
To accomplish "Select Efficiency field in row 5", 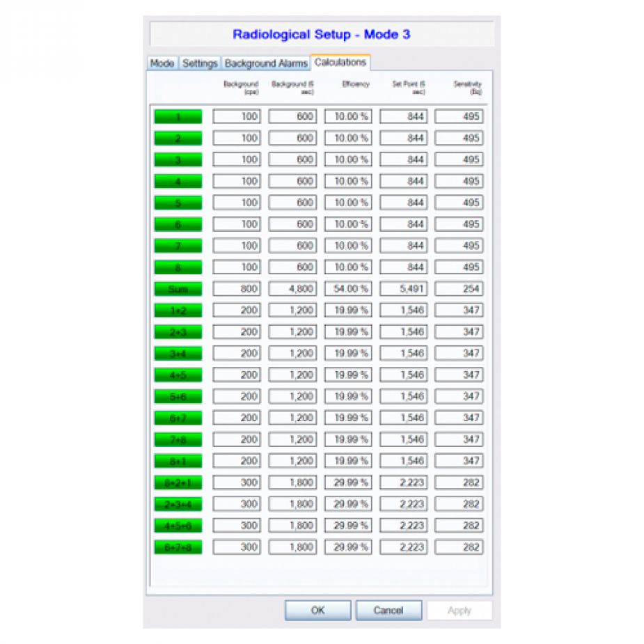I will (348, 203).
